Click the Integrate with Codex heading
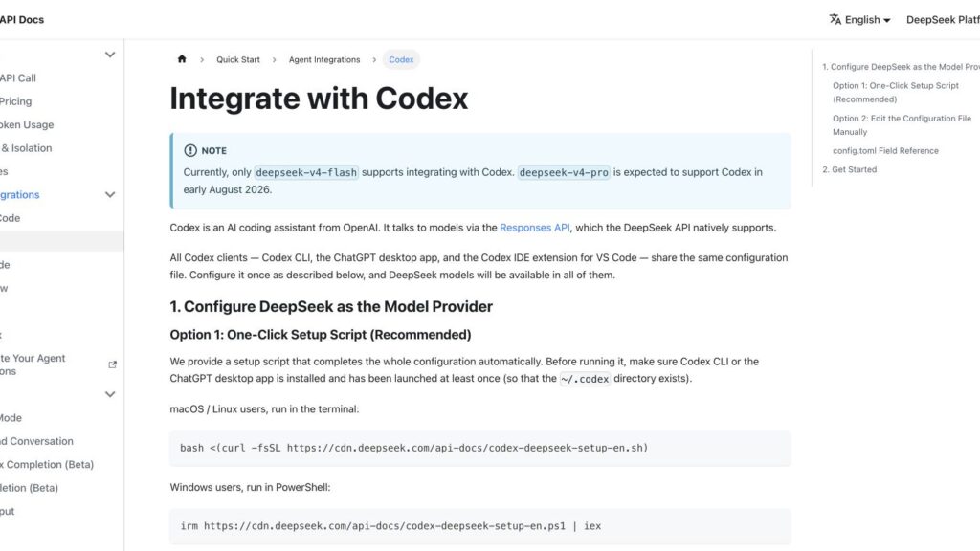This screenshot has width=980, height=551. click(x=319, y=99)
